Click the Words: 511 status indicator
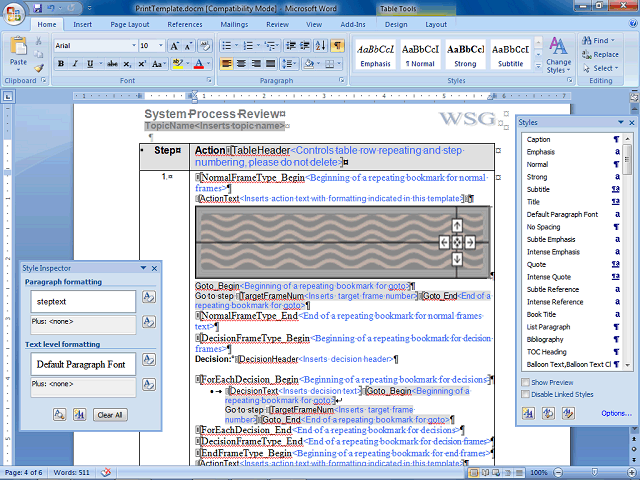 (x=71, y=473)
